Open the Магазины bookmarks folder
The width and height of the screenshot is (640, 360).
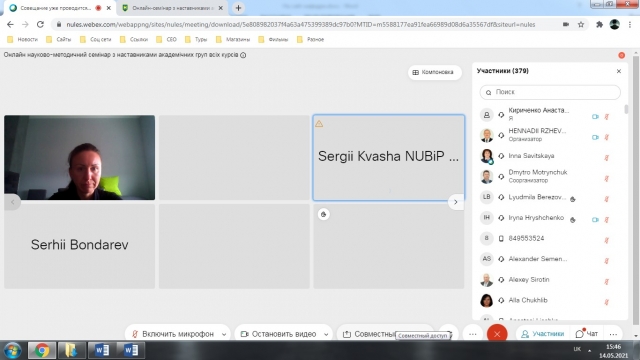(x=233, y=40)
